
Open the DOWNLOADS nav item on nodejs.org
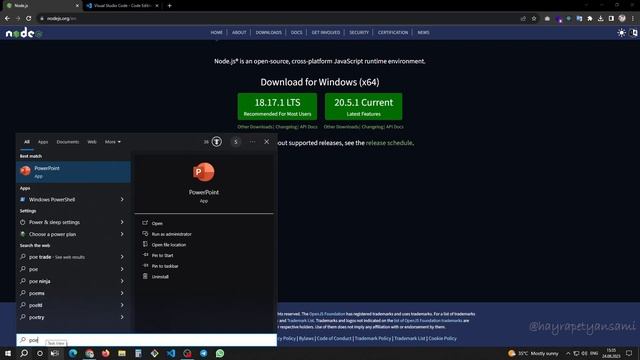[269, 32]
